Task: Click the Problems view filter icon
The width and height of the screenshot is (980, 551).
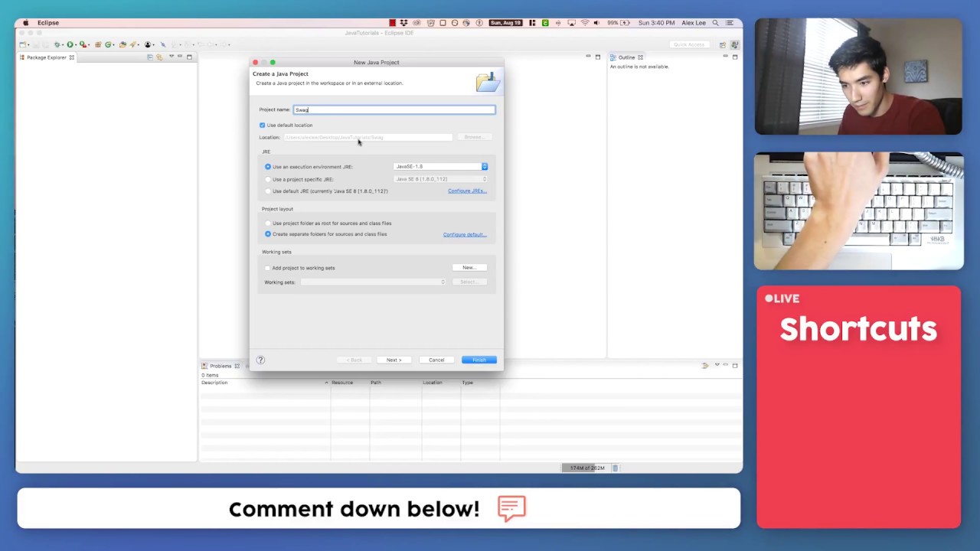Action: pyautogui.click(x=705, y=366)
